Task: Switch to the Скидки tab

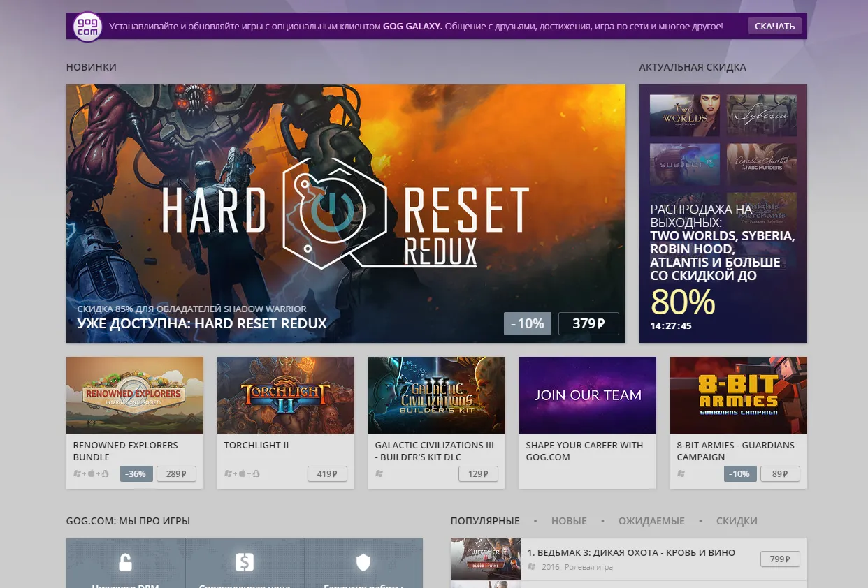Action: pyautogui.click(x=737, y=521)
